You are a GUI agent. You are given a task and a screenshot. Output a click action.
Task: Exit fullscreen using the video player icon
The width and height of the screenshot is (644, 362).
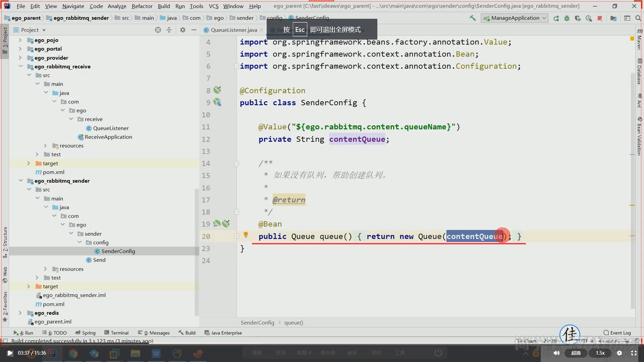coord(634,353)
